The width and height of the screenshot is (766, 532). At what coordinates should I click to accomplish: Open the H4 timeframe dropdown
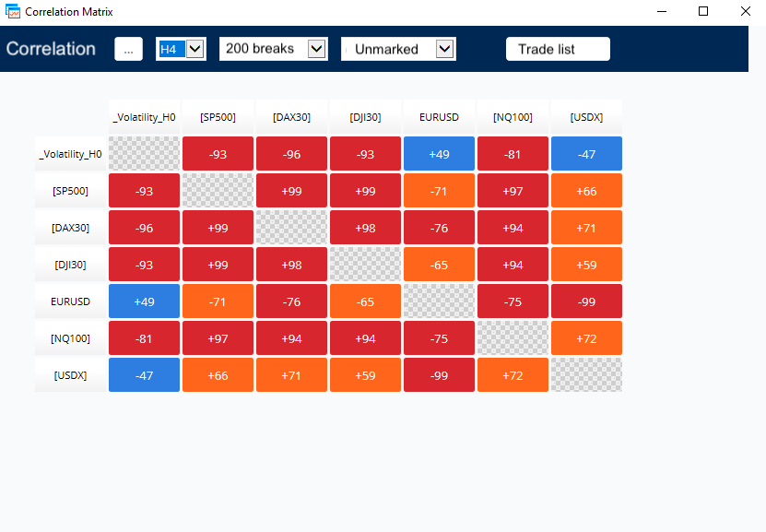click(181, 49)
